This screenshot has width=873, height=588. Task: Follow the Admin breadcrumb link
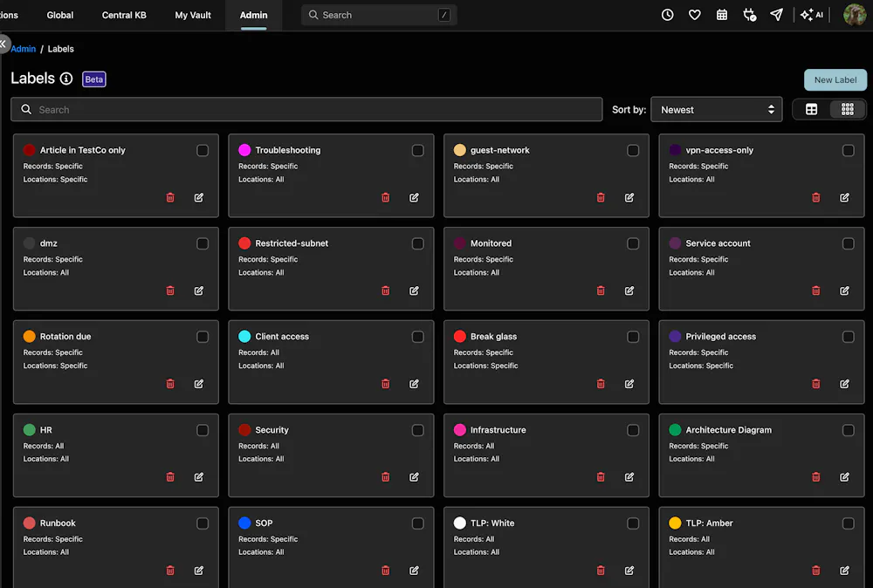click(x=23, y=49)
